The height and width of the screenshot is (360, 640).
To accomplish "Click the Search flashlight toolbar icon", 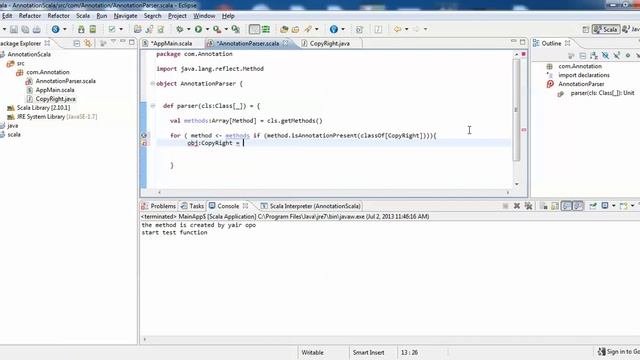I will (x=308, y=29).
